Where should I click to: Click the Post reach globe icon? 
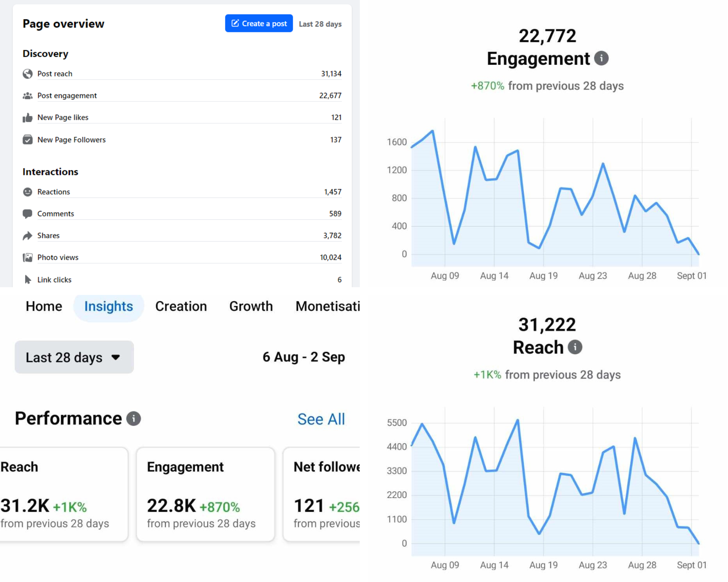28,74
